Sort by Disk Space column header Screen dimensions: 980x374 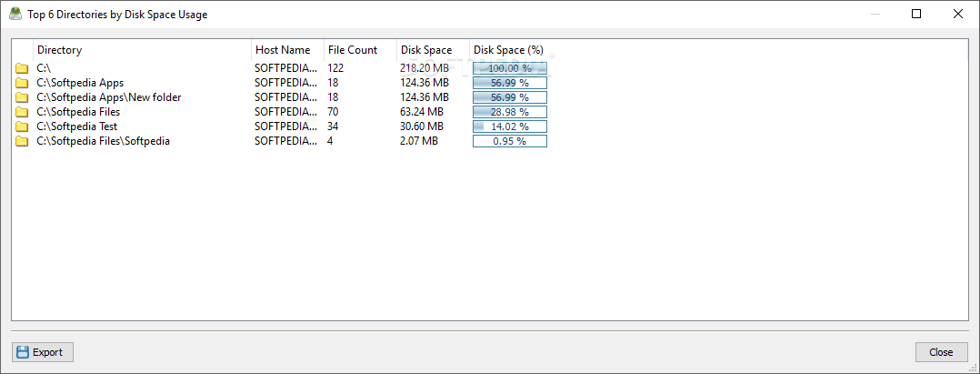click(x=433, y=50)
